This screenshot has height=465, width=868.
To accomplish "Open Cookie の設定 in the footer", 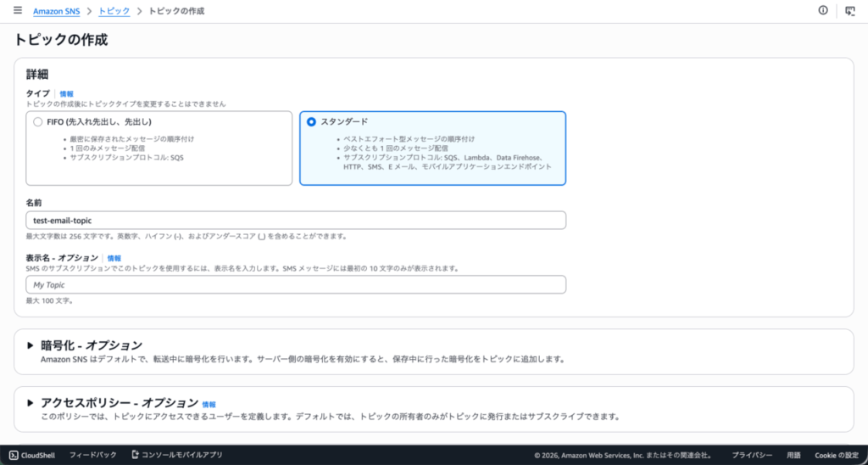I will 837,455.
